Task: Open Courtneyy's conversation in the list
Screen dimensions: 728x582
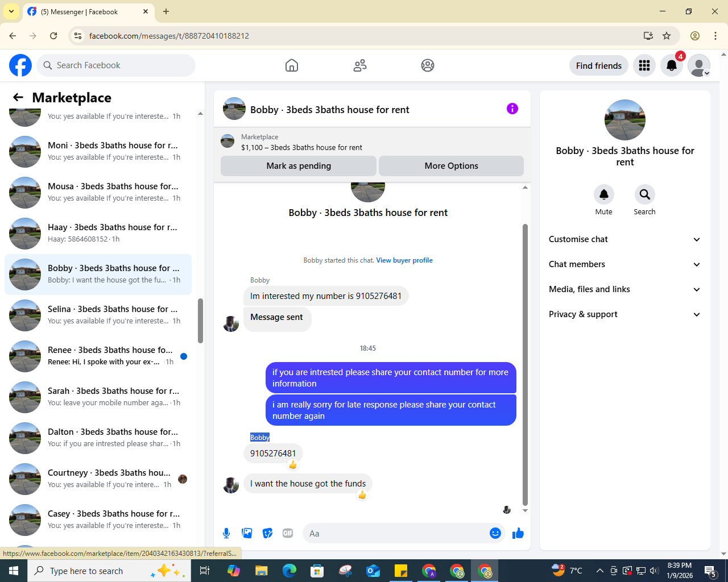Action: pyautogui.click(x=98, y=479)
